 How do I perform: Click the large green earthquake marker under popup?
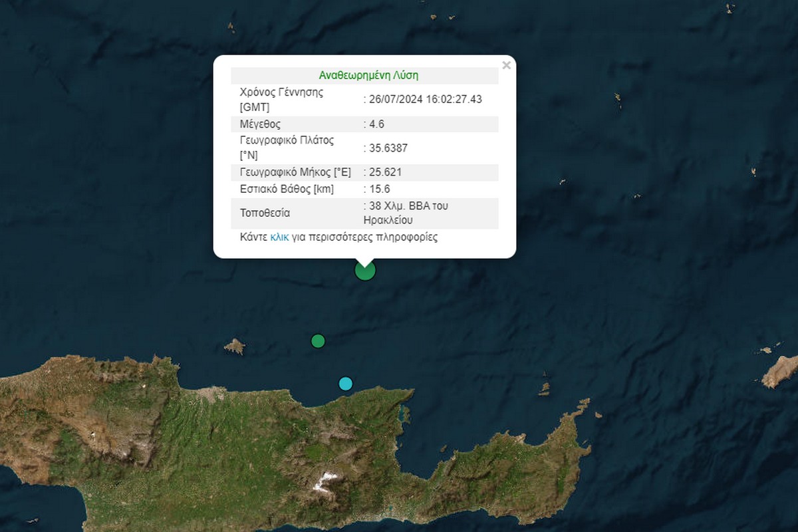pyautogui.click(x=365, y=270)
